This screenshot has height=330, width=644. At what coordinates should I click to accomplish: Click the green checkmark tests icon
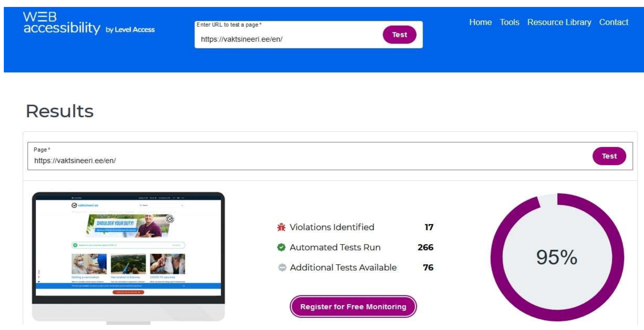[x=281, y=247]
